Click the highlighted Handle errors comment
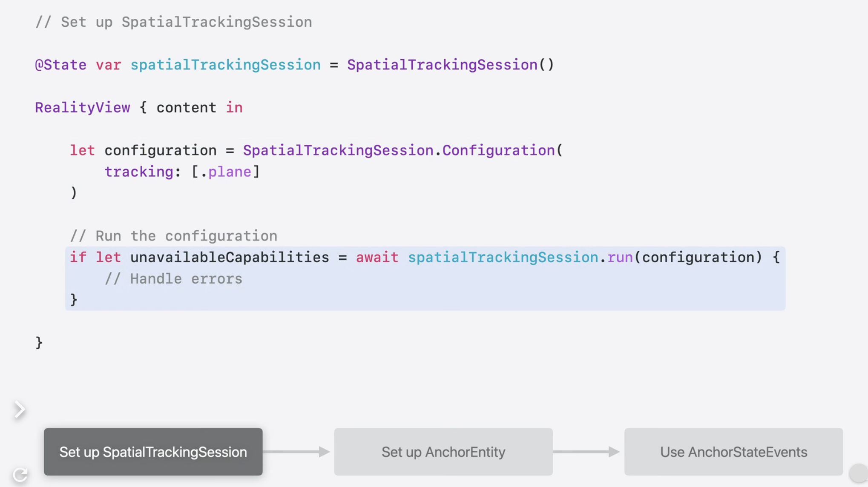 (173, 279)
